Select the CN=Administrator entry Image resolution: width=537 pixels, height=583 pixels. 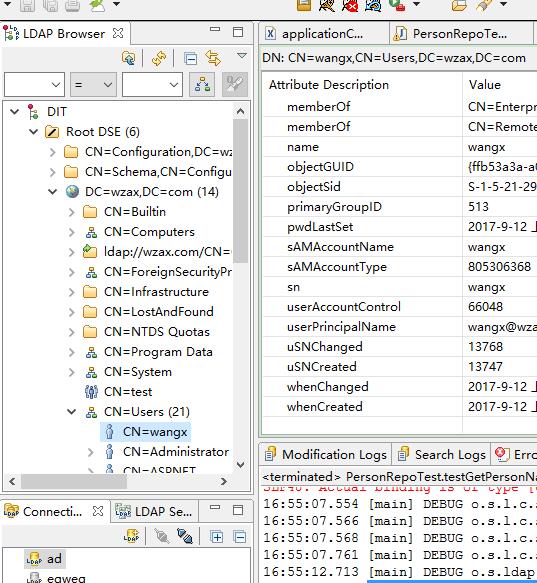tap(176, 452)
